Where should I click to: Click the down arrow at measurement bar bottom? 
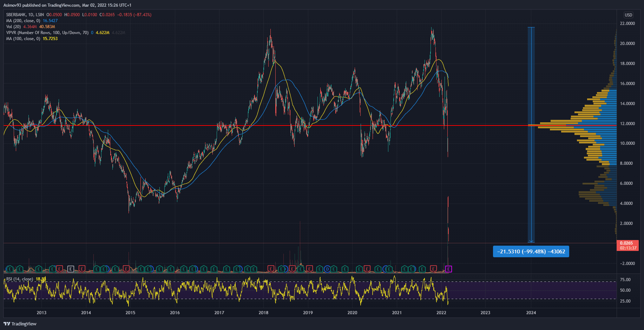531,241
